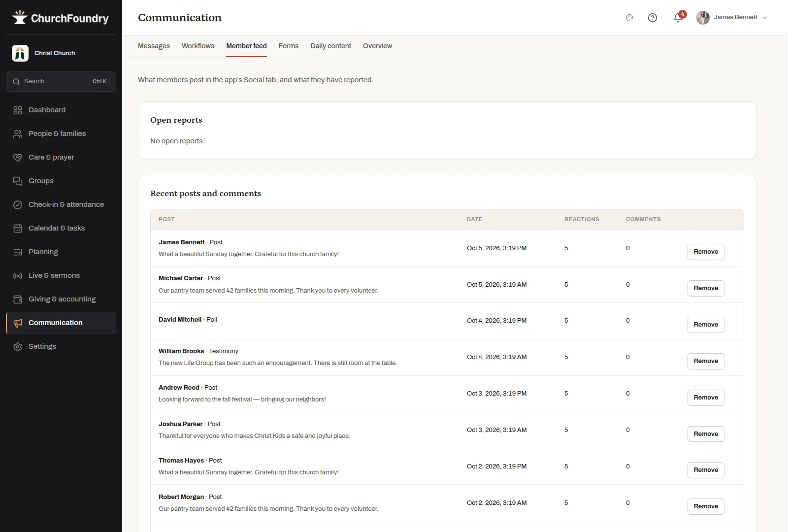Click the 'No open reports.' text
This screenshot has width=788, height=532.
177,141
